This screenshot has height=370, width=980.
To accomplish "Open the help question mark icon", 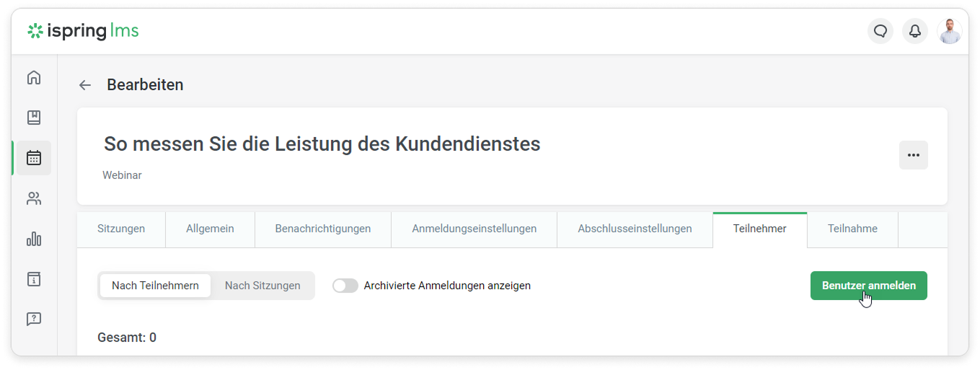I will click(x=34, y=319).
